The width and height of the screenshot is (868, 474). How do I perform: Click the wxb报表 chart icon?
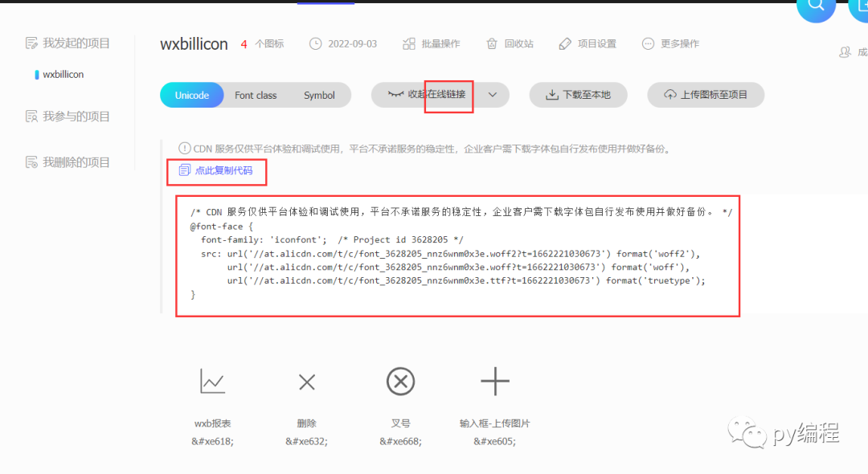pos(212,381)
